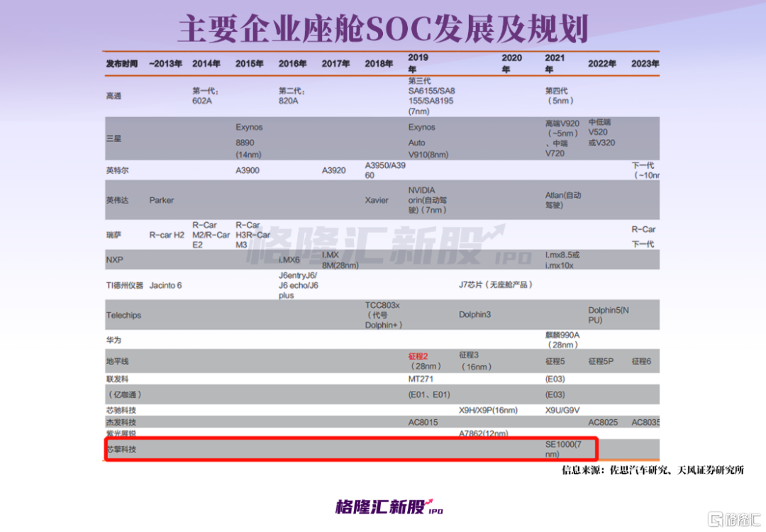Click the 第四代 (5nm) cell

pyautogui.click(x=560, y=96)
